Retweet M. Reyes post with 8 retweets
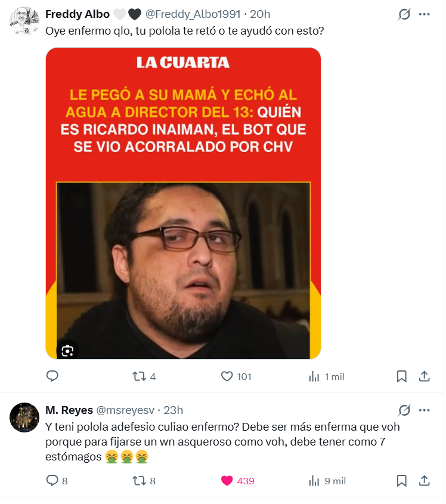The height and width of the screenshot is (504, 446). tap(144, 481)
